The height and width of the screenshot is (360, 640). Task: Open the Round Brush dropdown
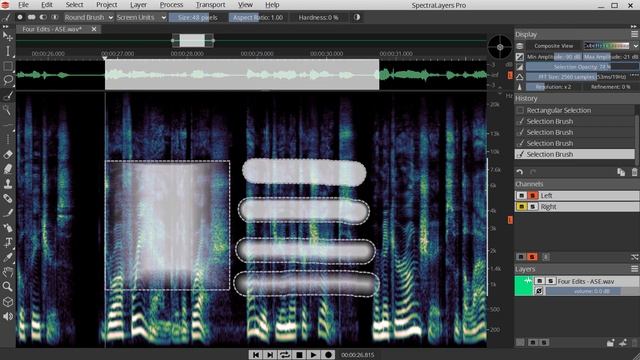coord(88,18)
